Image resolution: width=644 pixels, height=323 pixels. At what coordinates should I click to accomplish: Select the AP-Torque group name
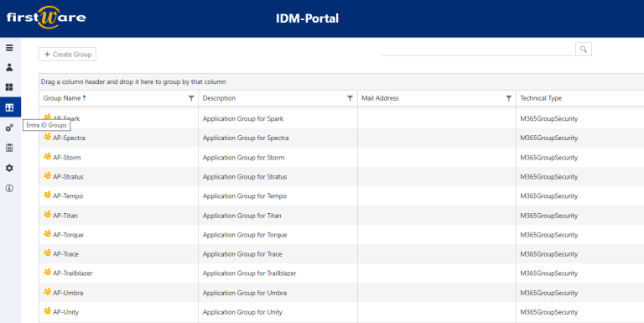(68, 235)
